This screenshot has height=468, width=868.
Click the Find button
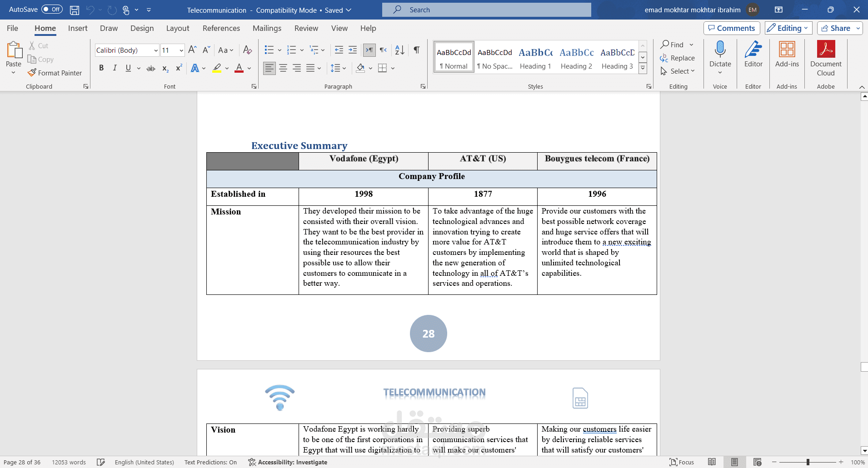(x=672, y=45)
